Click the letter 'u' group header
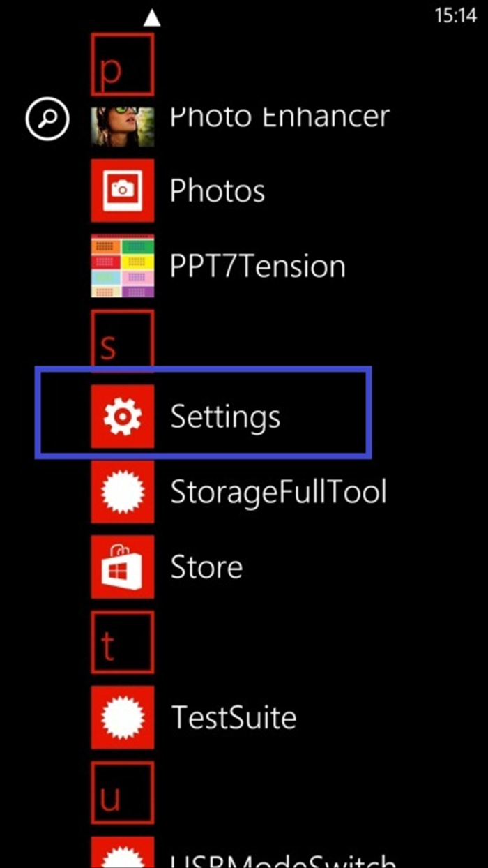 pyautogui.click(x=122, y=793)
